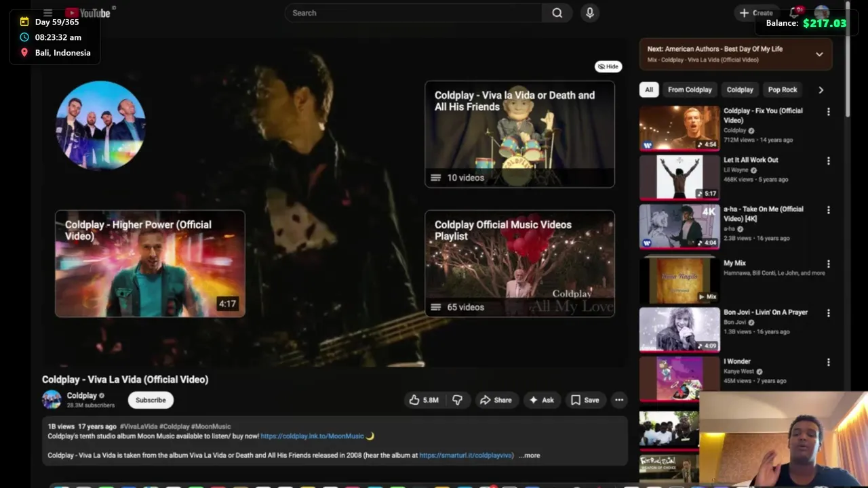Save the video to a playlist
The height and width of the screenshot is (488, 868).
585,400
